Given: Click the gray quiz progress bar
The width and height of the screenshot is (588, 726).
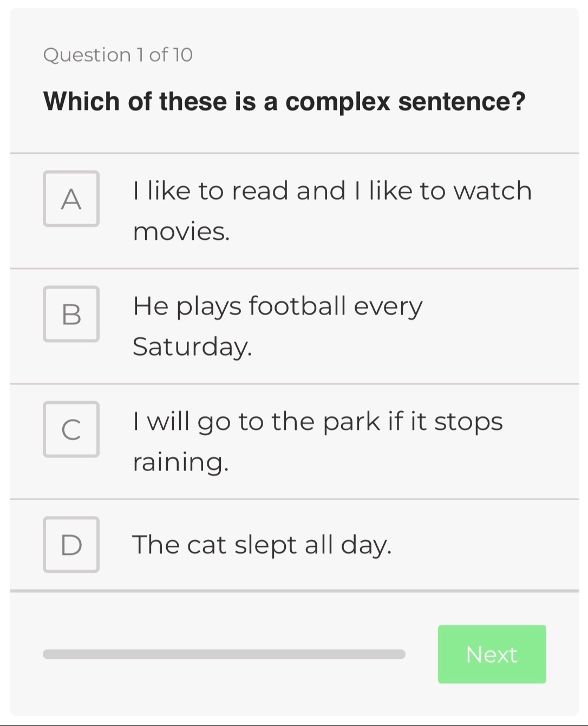Looking at the screenshot, I should click(x=224, y=654).
